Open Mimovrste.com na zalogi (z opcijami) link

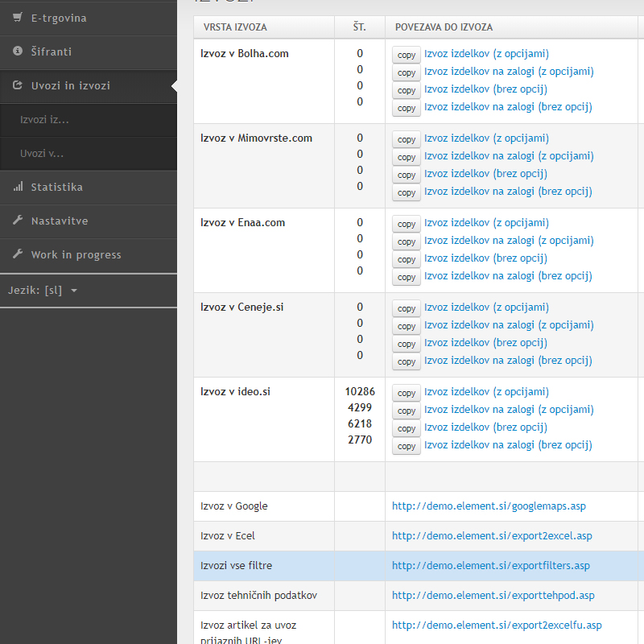[509, 156]
